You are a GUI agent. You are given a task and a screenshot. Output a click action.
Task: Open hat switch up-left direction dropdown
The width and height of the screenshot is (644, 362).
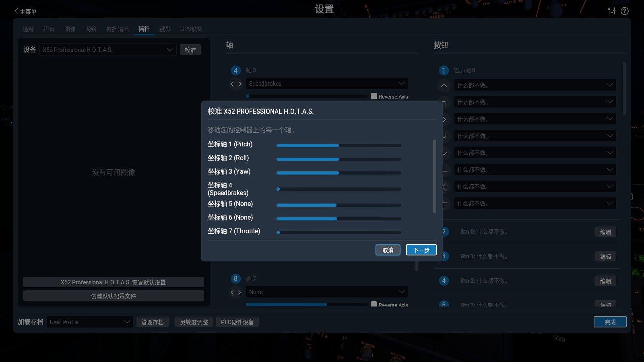(535, 203)
